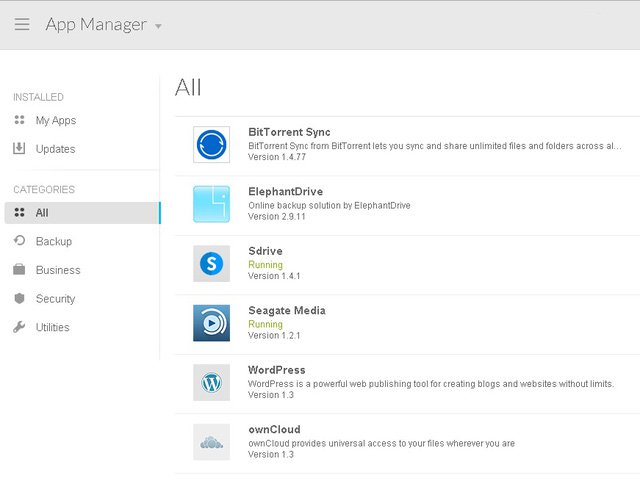This screenshot has width=640, height=492.
Task: Select the Utilities category
Action: (52, 327)
